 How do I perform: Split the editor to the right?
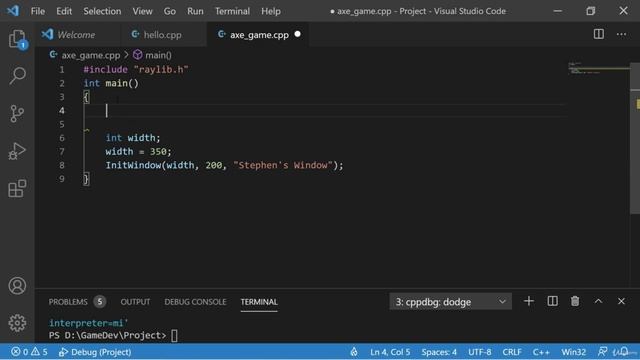point(599,34)
